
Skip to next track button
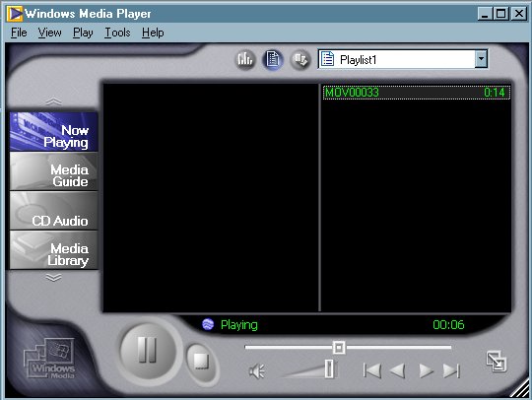coord(451,370)
